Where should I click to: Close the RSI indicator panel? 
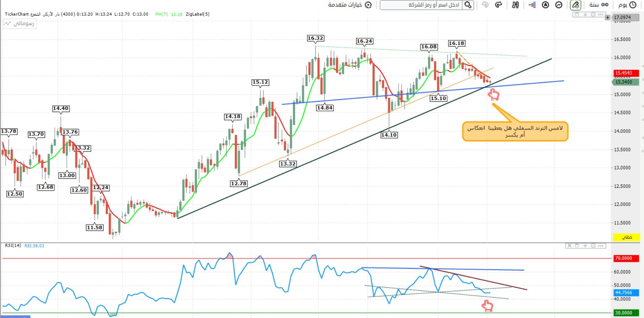(x=569, y=246)
